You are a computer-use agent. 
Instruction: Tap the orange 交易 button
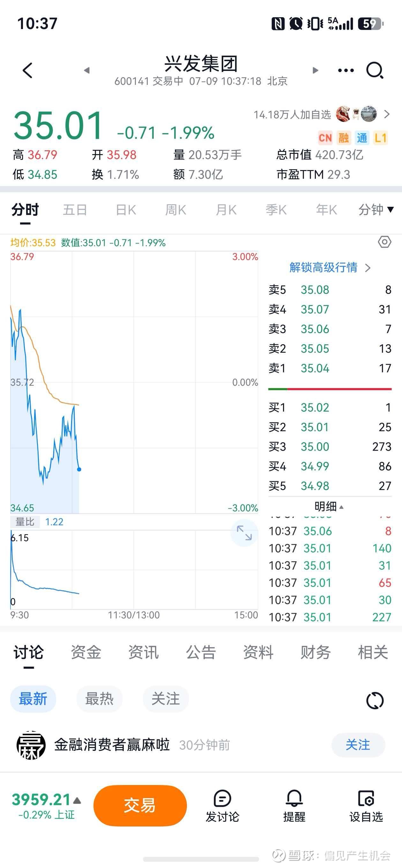140,805
